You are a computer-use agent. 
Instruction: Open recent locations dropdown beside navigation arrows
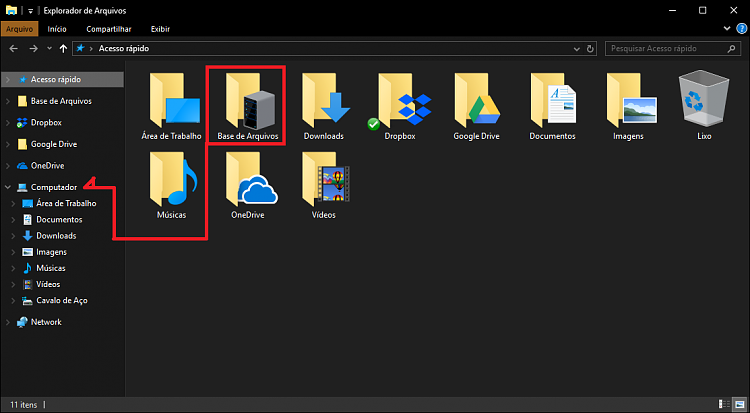coord(49,49)
